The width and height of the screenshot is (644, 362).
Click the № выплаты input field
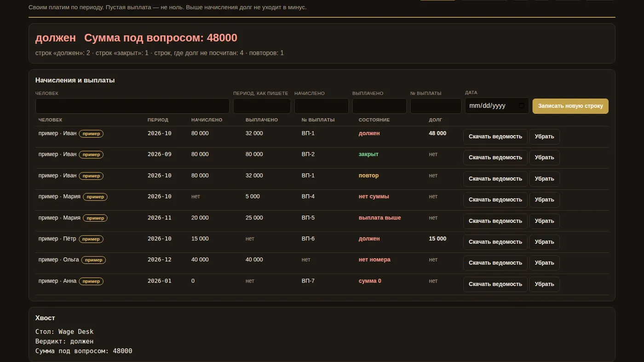[x=436, y=106]
